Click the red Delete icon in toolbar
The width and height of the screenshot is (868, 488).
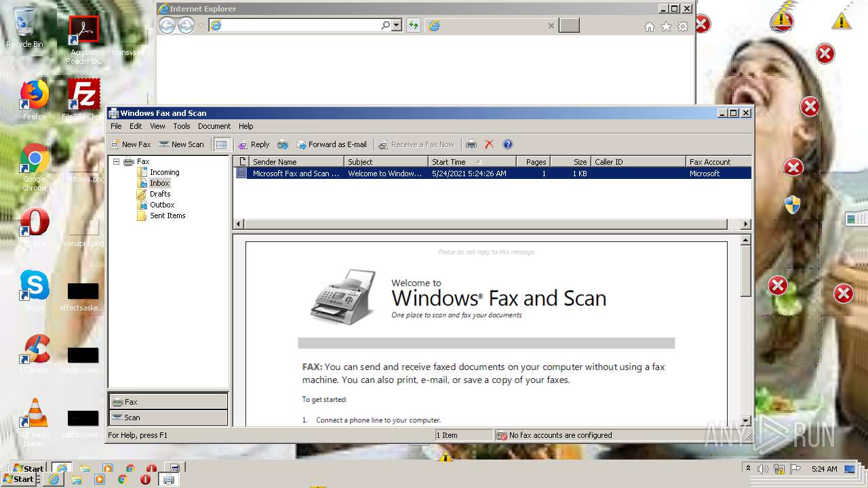tap(489, 144)
